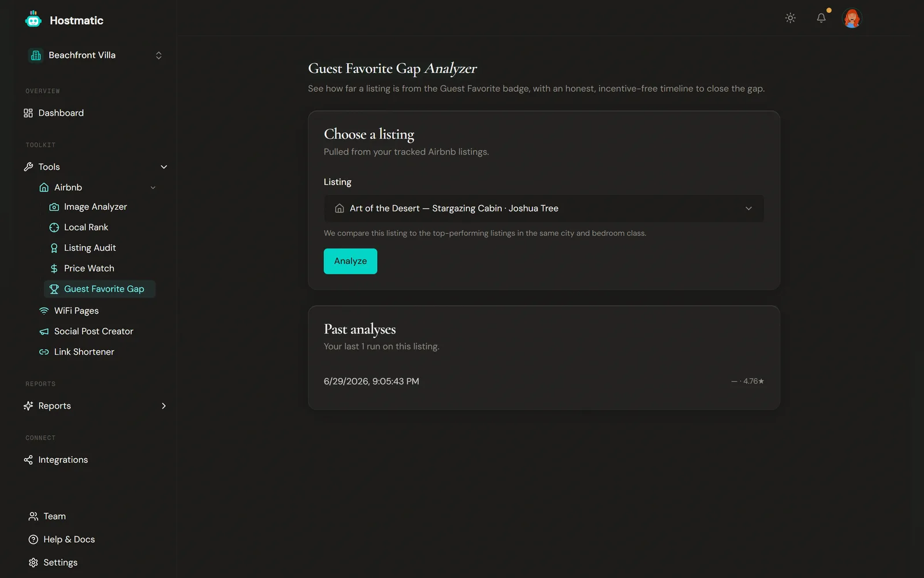Click the Social Post Creator megaphone icon
This screenshot has width=924, height=578.
pyautogui.click(x=44, y=332)
